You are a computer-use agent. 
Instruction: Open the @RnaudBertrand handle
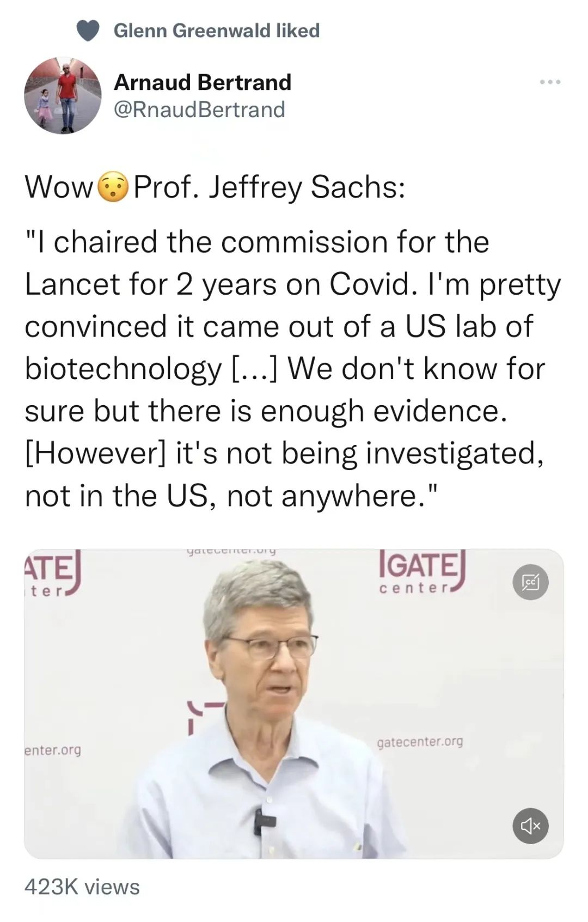tap(199, 109)
